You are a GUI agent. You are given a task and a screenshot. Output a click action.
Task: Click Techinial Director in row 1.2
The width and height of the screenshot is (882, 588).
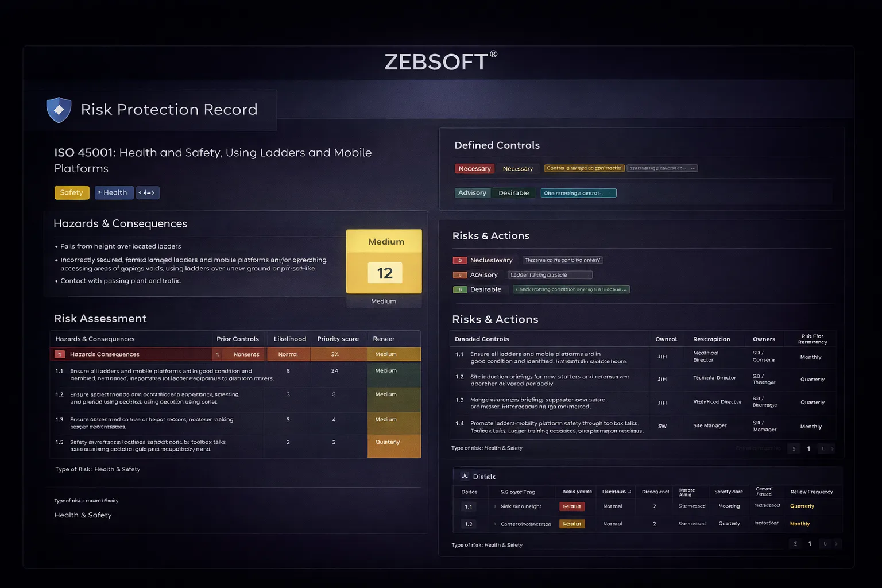tap(714, 378)
